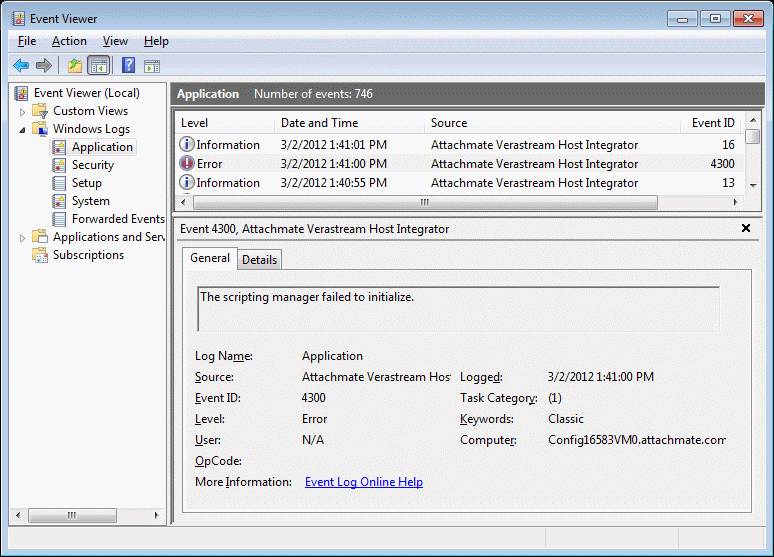Image resolution: width=774 pixels, height=557 pixels.
Task: Click the Logged value 3/2/2012 1:41:00 PM
Action: tap(601, 377)
